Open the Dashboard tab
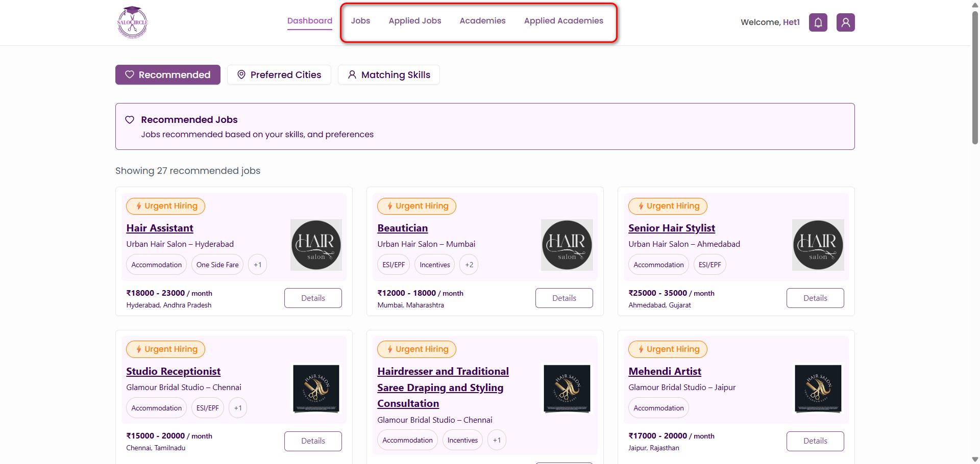 pyautogui.click(x=310, y=21)
